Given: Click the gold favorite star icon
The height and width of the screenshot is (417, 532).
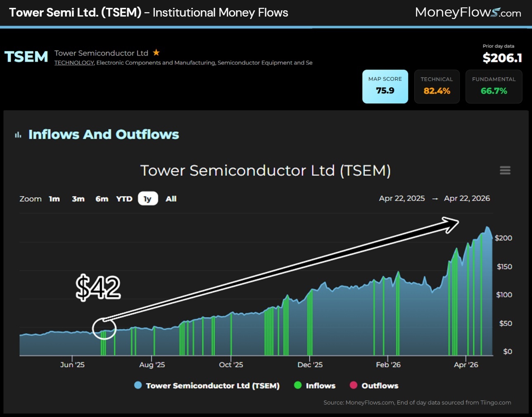Looking at the screenshot, I should click(156, 52).
